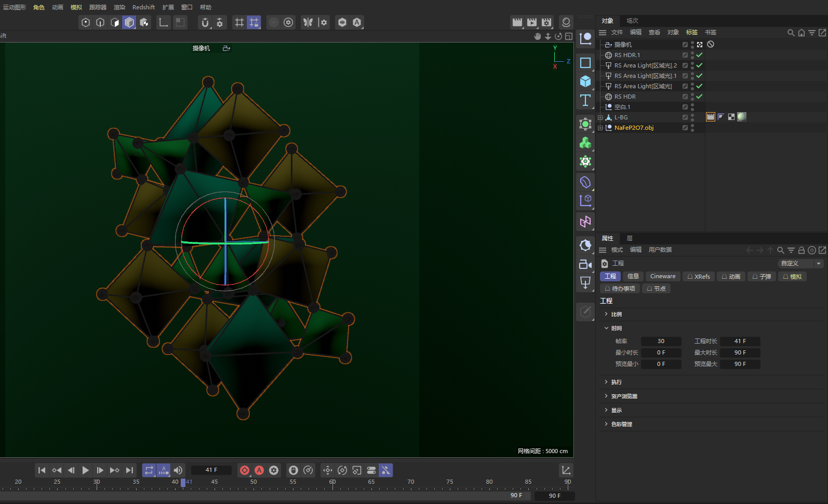Click the record active objects button

click(245, 470)
